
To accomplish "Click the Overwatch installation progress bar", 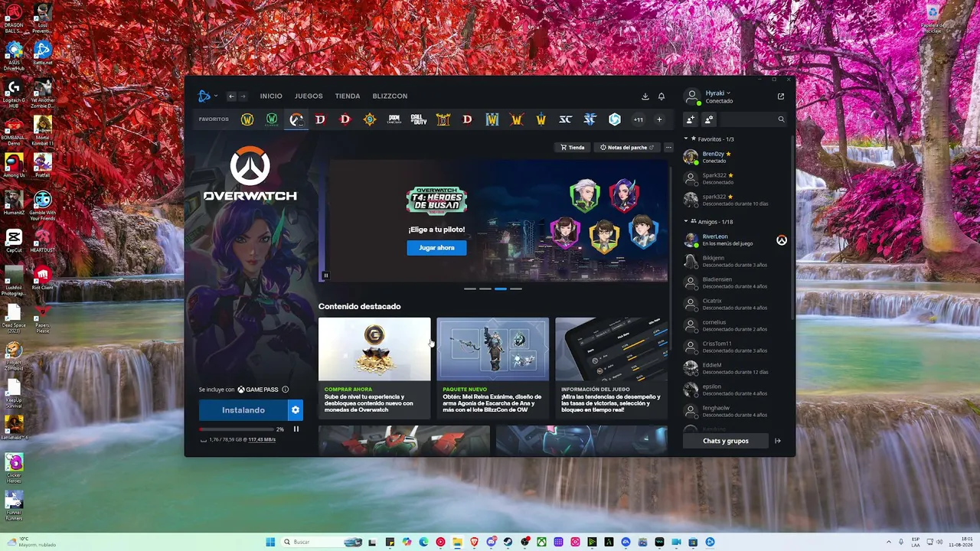I will click(x=236, y=429).
